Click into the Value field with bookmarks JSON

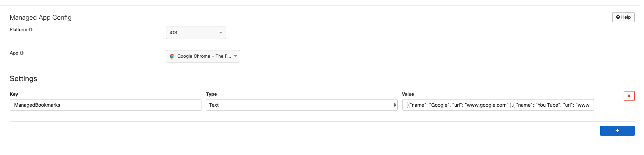click(497, 105)
